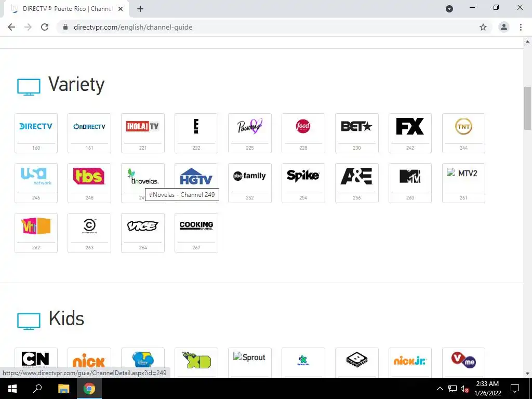Open the ABC Family channel 252 tile
The image size is (532, 399).
(250, 183)
